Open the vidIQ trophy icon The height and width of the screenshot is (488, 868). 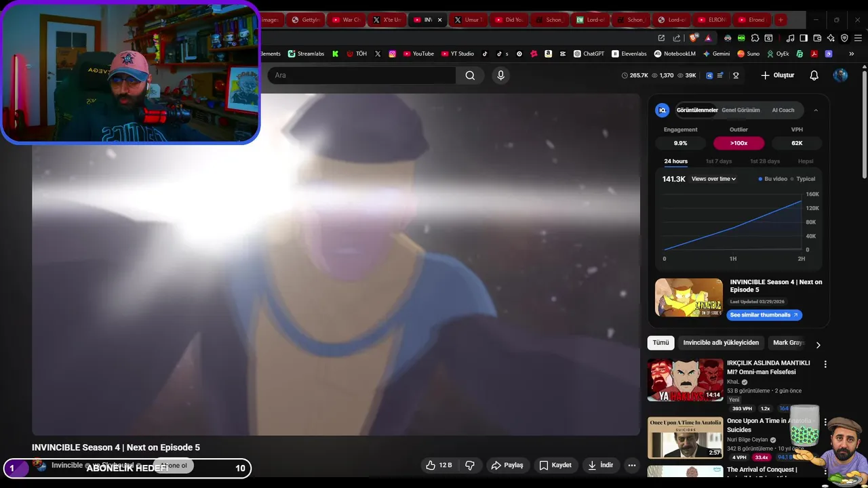click(736, 75)
